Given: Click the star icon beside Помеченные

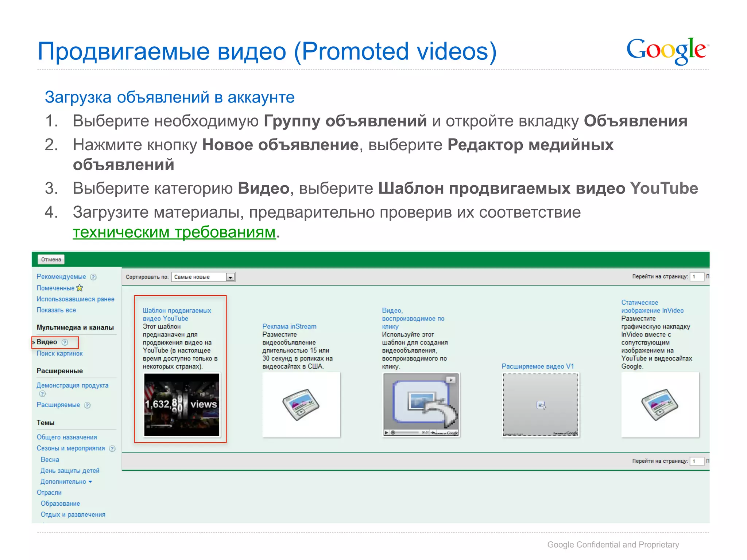Looking at the screenshot, I should point(80,288).
